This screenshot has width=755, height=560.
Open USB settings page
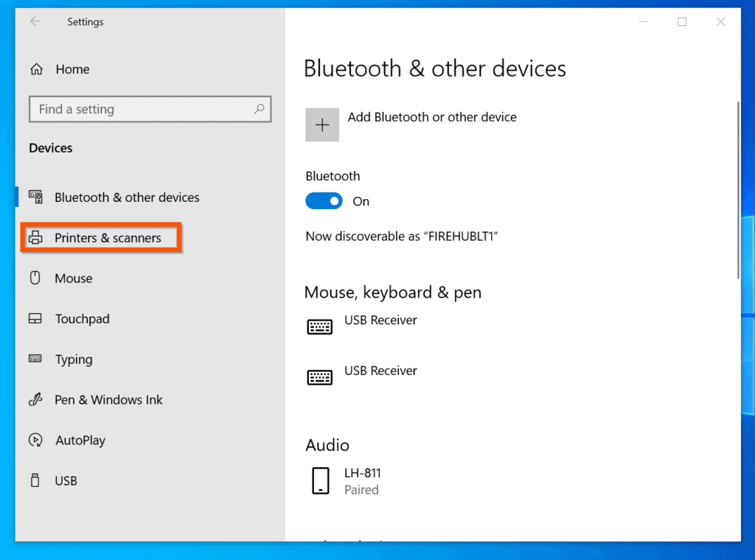66,480
